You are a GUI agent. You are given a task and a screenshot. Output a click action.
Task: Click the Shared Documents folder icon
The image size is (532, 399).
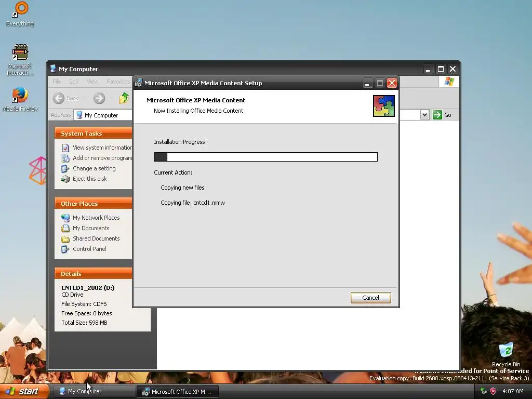coord(65,239)
